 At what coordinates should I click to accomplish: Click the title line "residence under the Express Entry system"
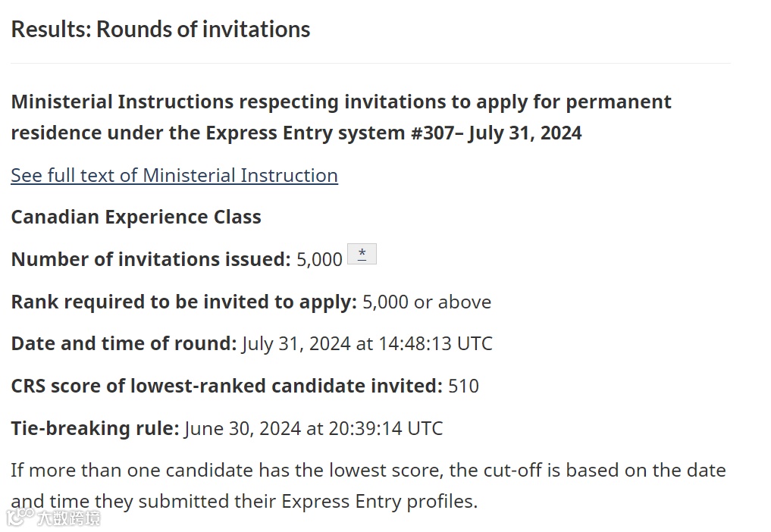296,133
